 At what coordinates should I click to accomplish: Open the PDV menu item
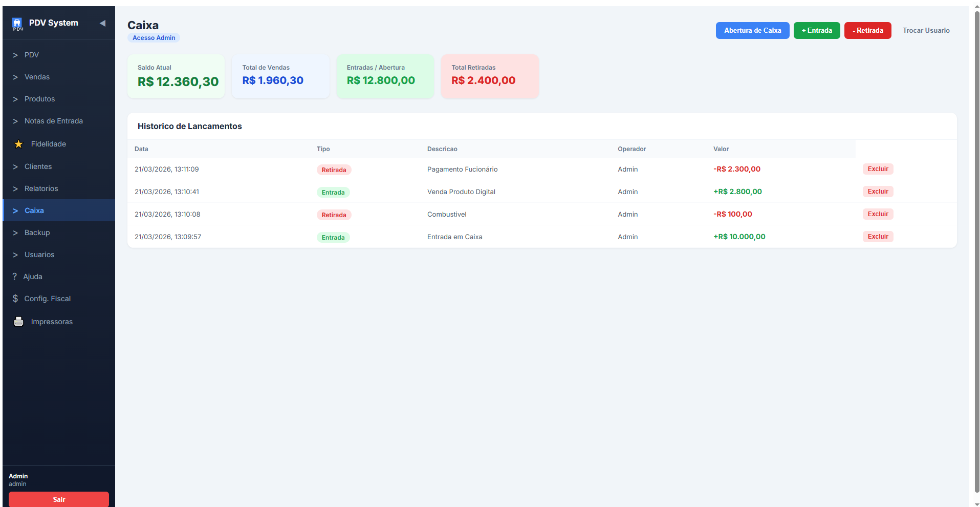coord(32,55)
